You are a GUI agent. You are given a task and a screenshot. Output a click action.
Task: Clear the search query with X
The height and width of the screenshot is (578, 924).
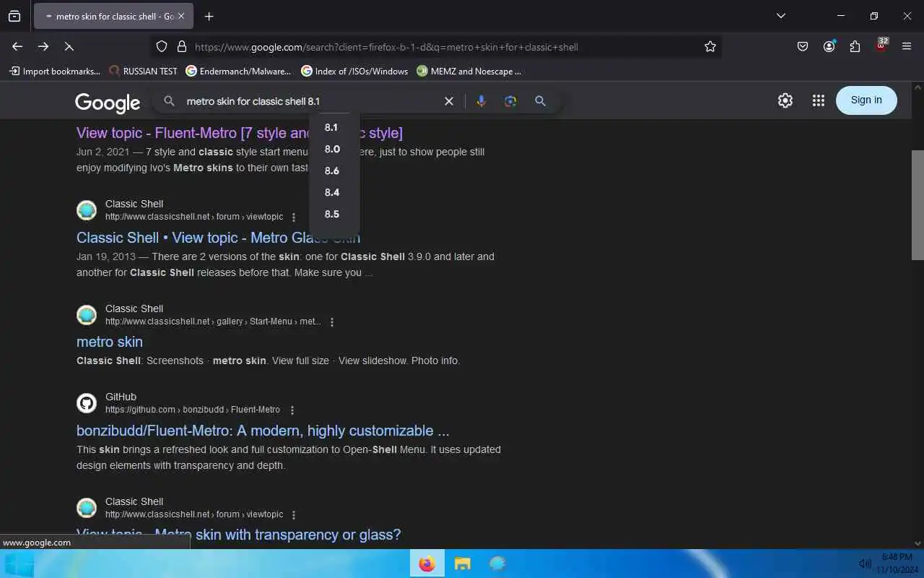(449, 101)
